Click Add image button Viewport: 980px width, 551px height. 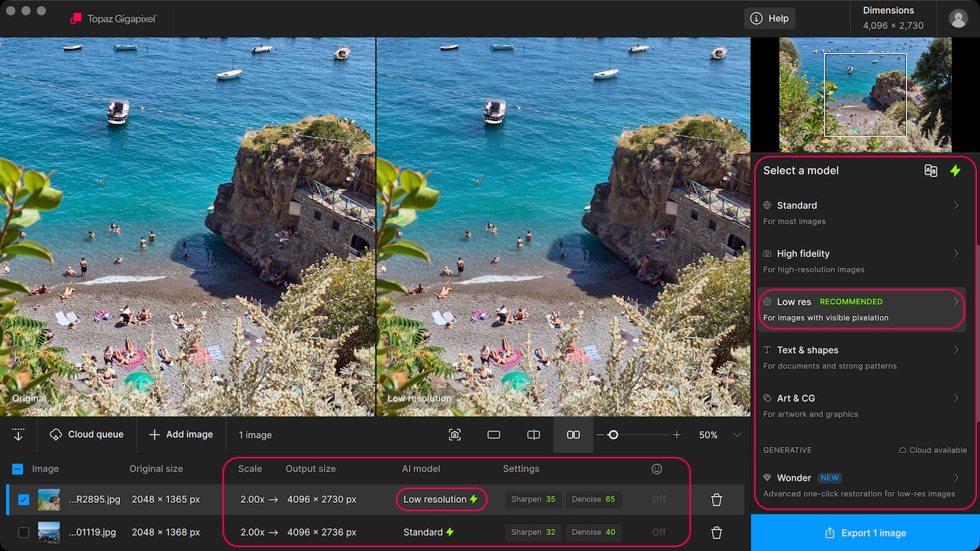click(x=181, y=435)
